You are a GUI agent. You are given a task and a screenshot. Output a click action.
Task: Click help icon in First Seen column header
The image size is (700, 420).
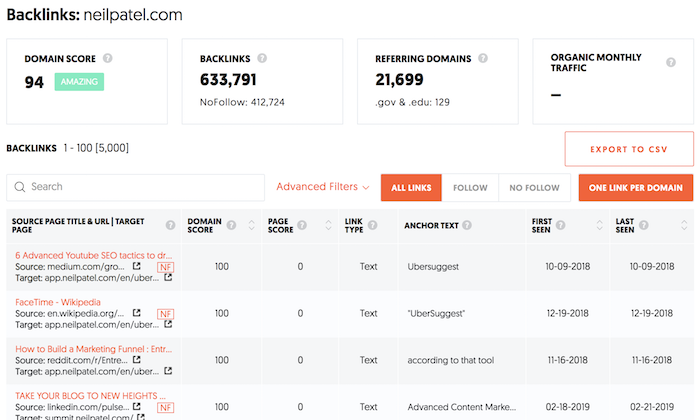point(561,225)
